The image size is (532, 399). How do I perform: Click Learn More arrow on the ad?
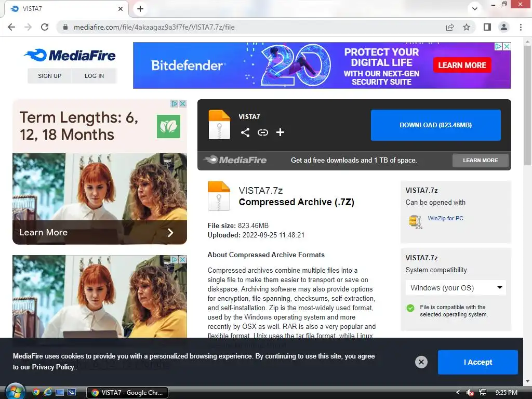point(170,232)
